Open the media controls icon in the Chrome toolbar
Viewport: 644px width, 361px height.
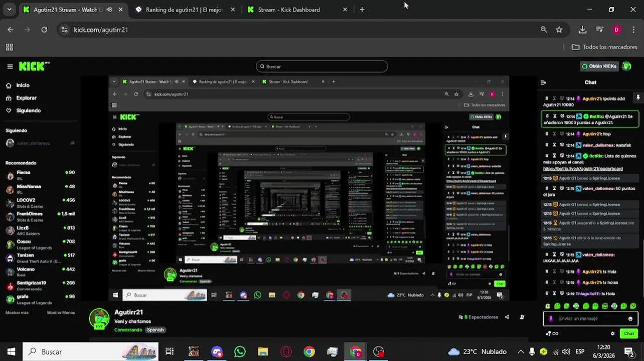click(599, 30)
